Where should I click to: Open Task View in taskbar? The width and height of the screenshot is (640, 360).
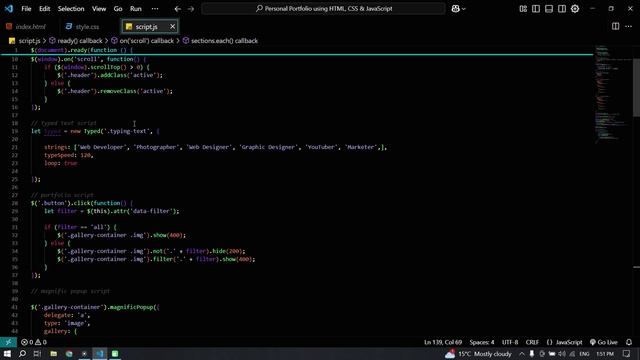(x=37, y=353)
